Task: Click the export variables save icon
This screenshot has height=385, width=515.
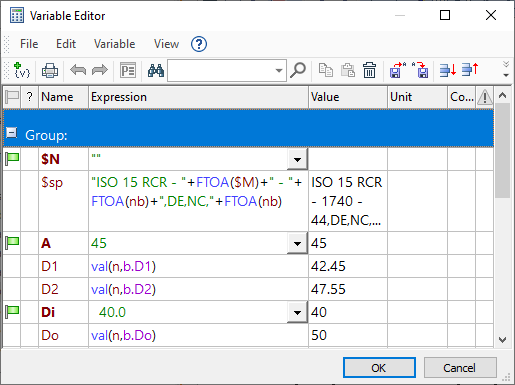Action: pyautogui.click(x=398, y=70)
